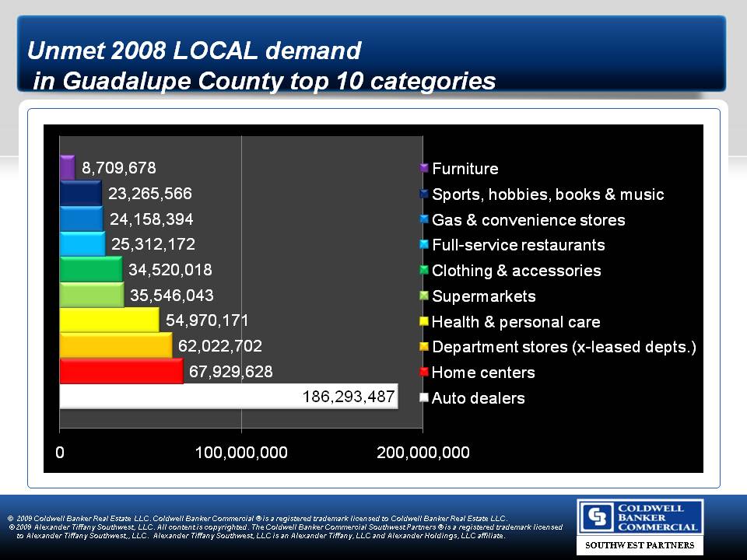
Task: Click the red Home centers legend marker
Action: pos(424,373)
